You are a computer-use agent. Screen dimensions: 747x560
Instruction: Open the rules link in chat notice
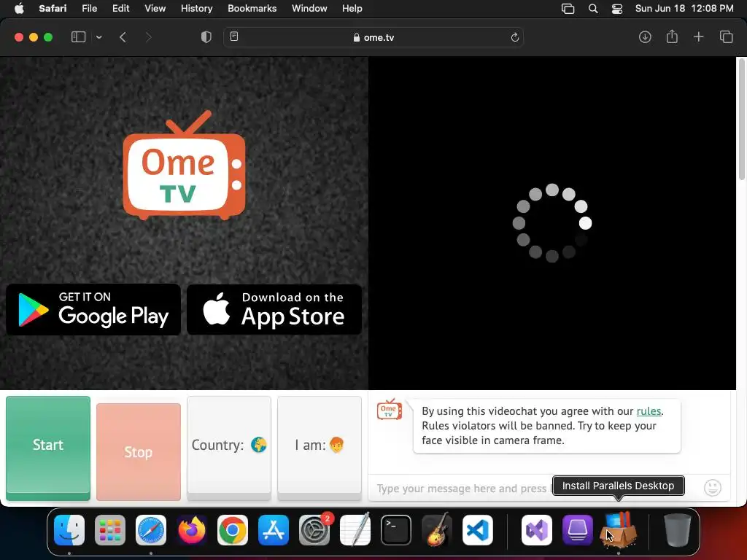tap(649, 411)
